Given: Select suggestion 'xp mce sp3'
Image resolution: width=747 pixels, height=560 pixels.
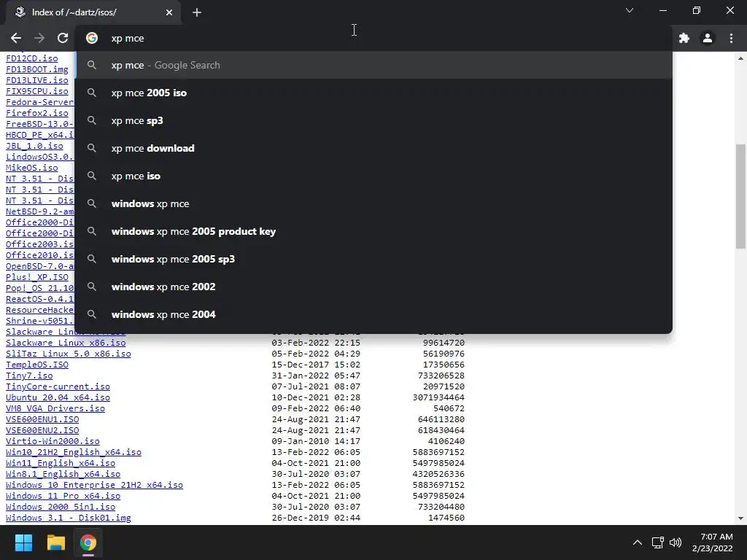Looking at the screenshot, I should pos(374,120).
